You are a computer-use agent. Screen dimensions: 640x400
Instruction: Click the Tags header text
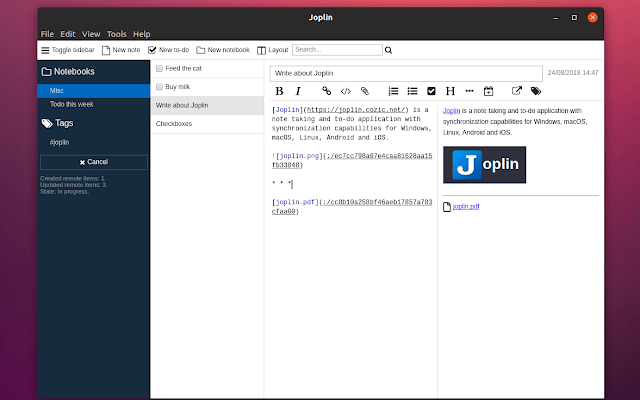point(64,123)
